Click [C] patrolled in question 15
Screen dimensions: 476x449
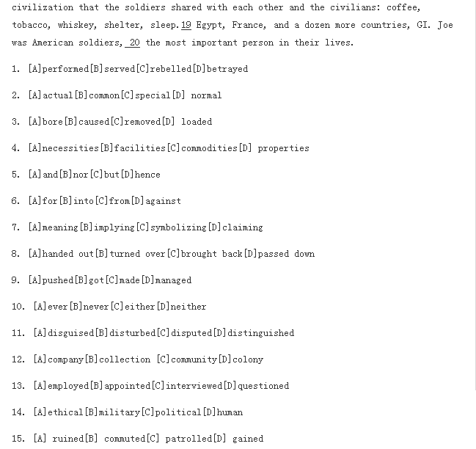(180, 439)
